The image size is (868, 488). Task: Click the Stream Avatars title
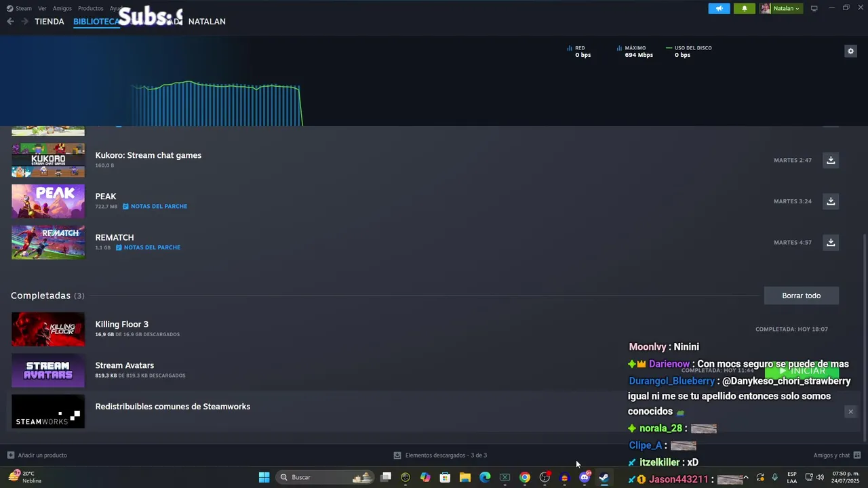coord(125,365)
